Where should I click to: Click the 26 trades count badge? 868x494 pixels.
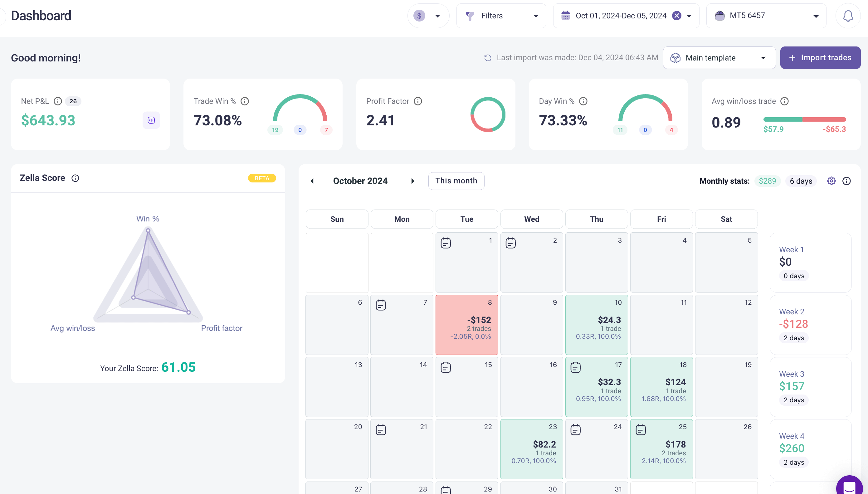tap(73, 101)
